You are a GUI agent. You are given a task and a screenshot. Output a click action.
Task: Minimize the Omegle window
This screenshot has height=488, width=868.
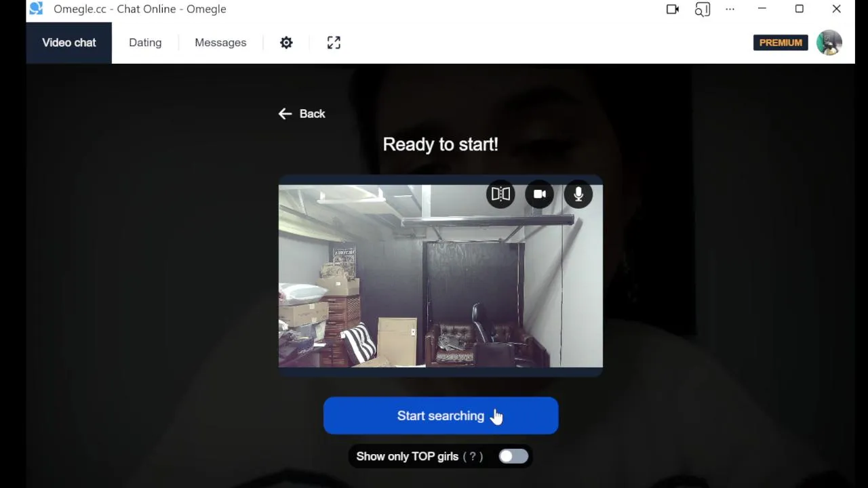(762, 9)
